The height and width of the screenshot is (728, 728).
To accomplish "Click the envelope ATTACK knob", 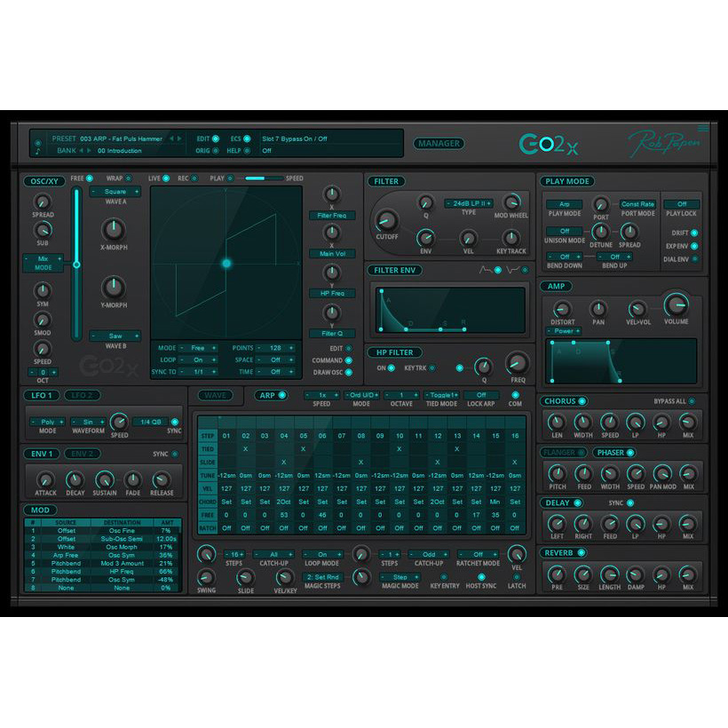I will coord(45,480).
